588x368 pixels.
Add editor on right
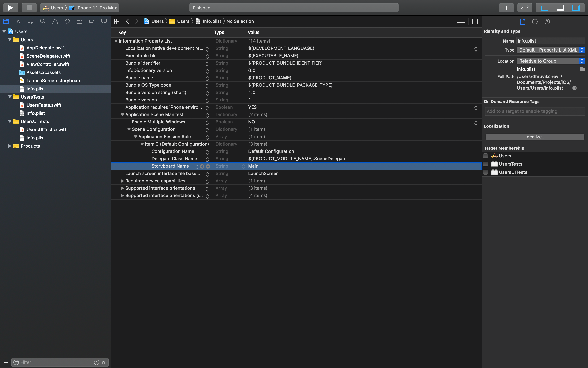click(475, 21)
